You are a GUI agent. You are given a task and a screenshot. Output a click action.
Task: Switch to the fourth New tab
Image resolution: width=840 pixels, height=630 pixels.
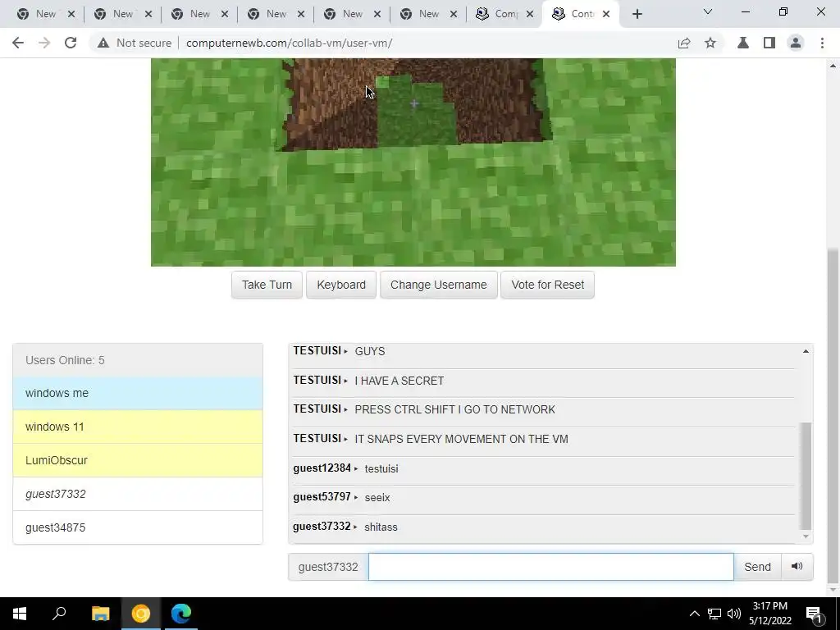click(x=276, y=15)
